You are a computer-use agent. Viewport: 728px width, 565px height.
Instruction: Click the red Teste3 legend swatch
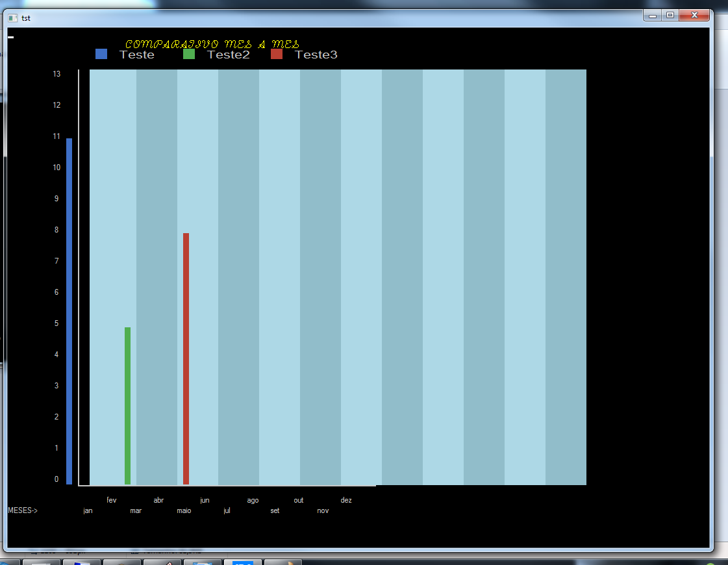coord(277,54)
